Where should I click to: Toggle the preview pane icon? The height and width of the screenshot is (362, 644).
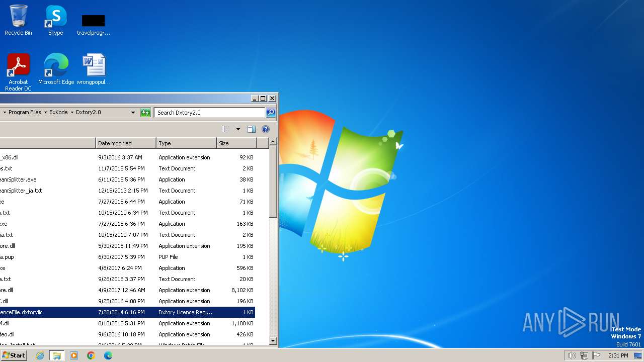click(x=252, y=129)
